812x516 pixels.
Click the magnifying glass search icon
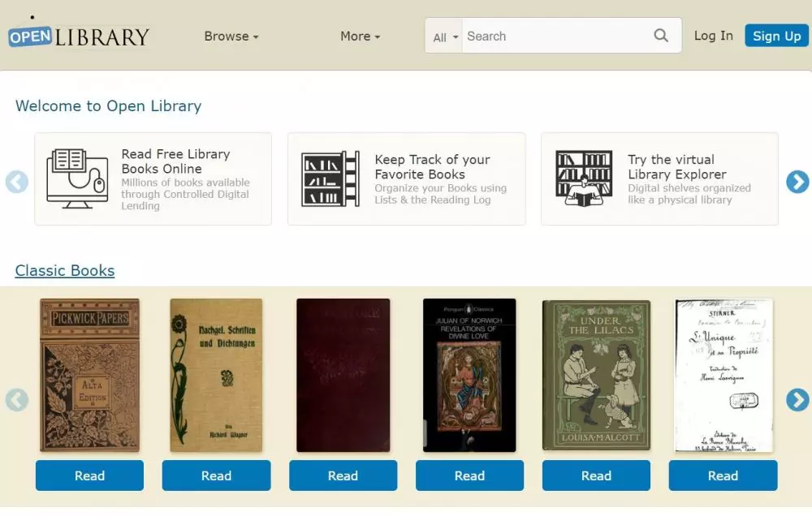coord(661,36)
